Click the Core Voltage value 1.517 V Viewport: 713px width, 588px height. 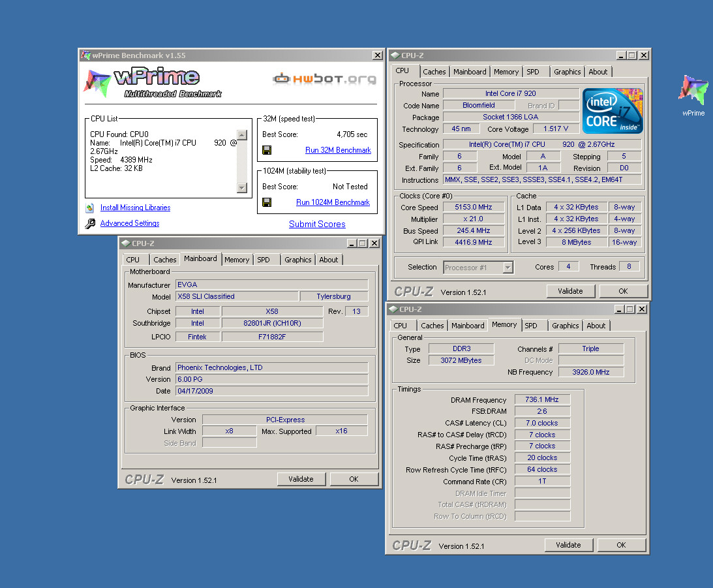pyautogui.click(x=556, y=129)
